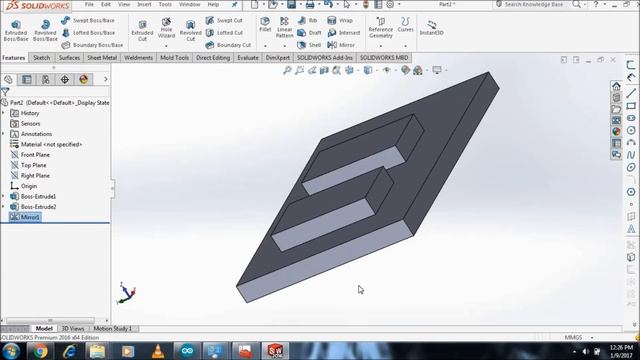Click the Wrap tool

pyautogui.click(x=340, y=20)
